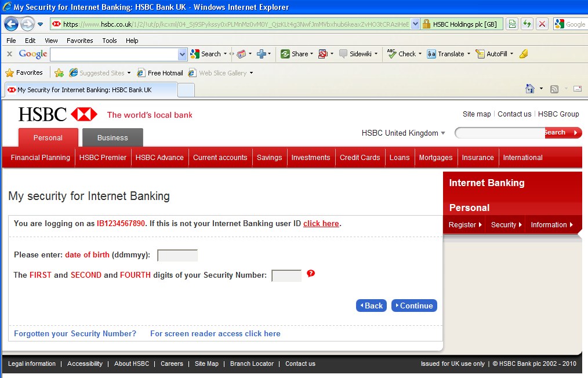The height and width of the screenshot is (378, 588).
Task: Open the Free Hotmail favorites link
Action: (160, 72)
